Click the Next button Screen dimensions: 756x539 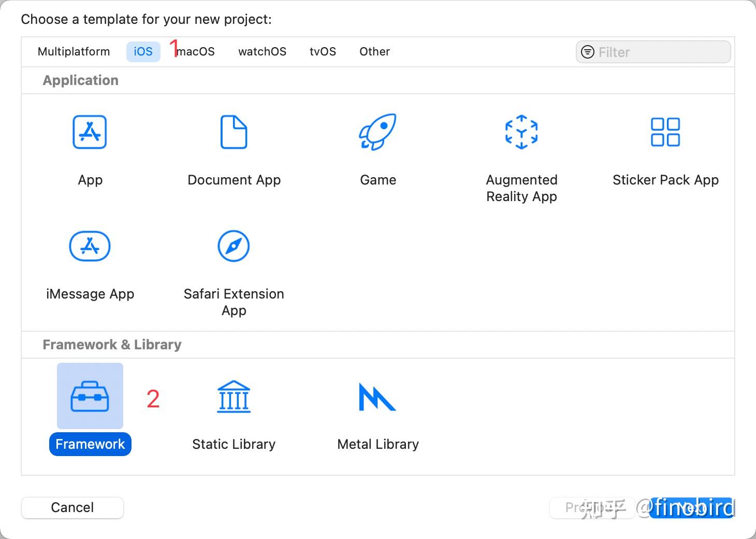click(691, 508)
